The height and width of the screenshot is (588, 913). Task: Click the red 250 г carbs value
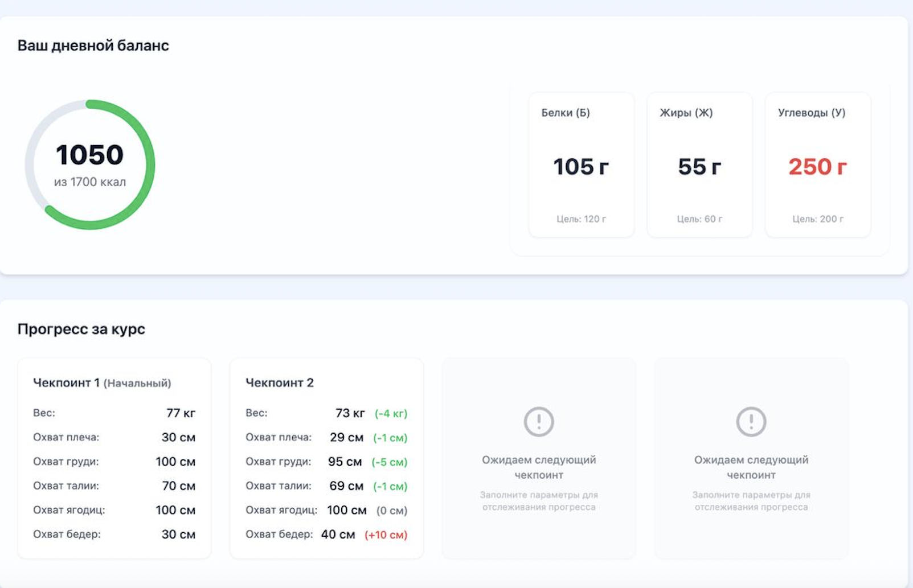click(817, 167)
